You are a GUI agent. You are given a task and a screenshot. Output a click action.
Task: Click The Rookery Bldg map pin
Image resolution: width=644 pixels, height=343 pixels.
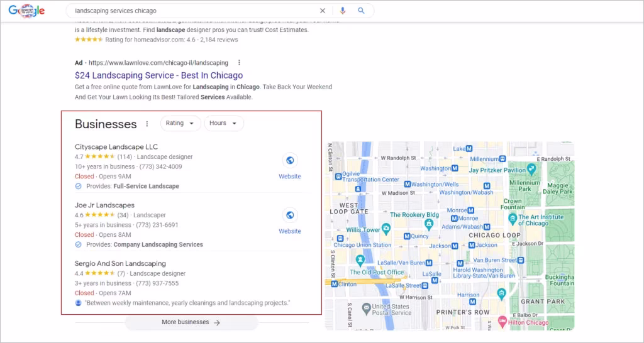tap(429, 224)
